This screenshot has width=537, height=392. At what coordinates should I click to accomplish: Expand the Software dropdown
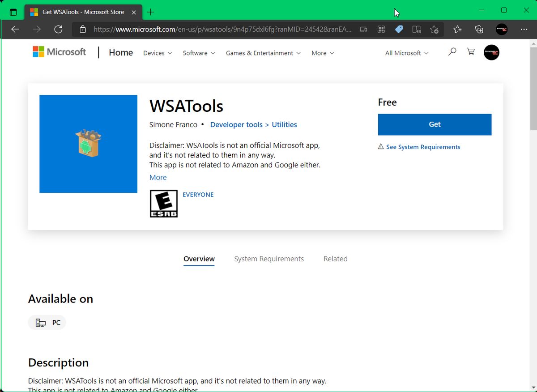(198, 53)
